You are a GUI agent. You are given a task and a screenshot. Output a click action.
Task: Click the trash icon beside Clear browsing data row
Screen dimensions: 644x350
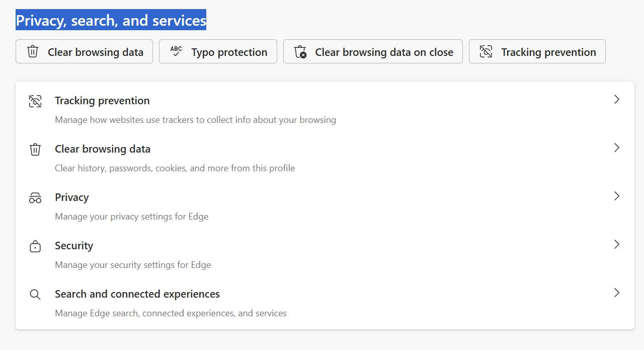tap(35, 149)
